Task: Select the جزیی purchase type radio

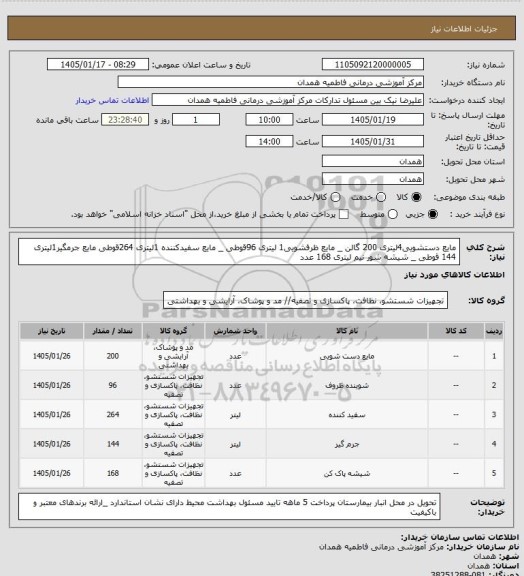Action: (x=433, y=214)
